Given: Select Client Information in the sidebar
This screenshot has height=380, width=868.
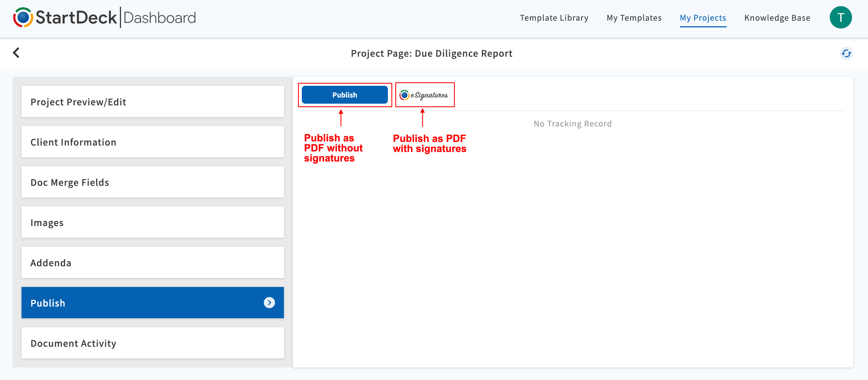Looking at the screenshot, I should tap(152, 142).
